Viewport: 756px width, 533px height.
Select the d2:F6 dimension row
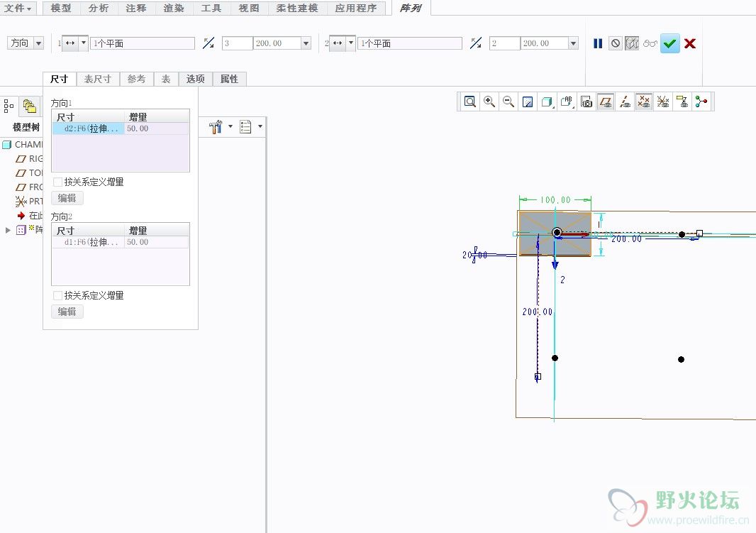tap(121, 128)
